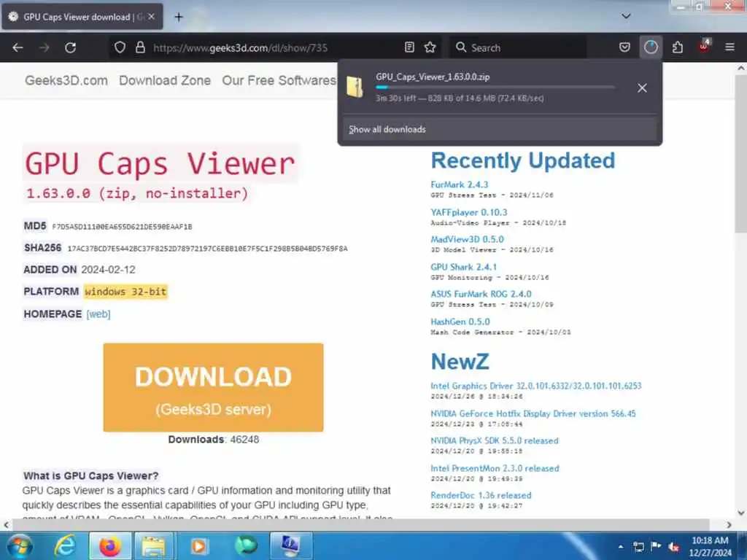The width and height of the screenshot is (747, 560).
Task: Click the red uBlock extension icon
Action: click(x=704, y=46)
